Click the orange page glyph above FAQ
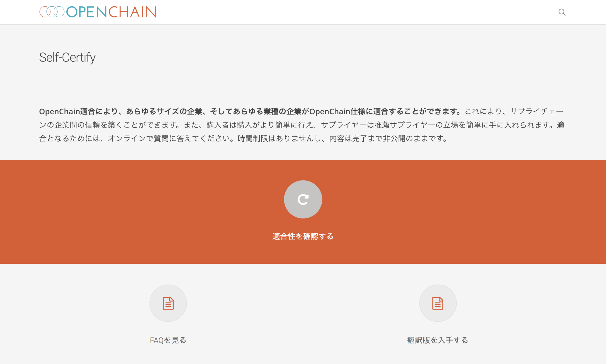Screen dimensions: 606x364 pos(168,303)
